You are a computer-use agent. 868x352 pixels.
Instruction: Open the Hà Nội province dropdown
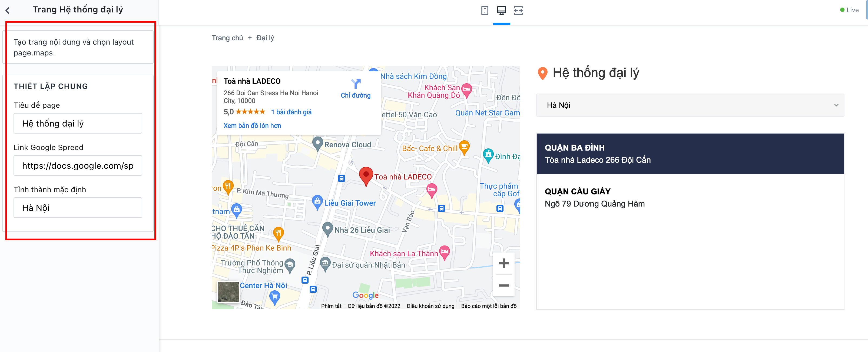(x=690, y=105)
